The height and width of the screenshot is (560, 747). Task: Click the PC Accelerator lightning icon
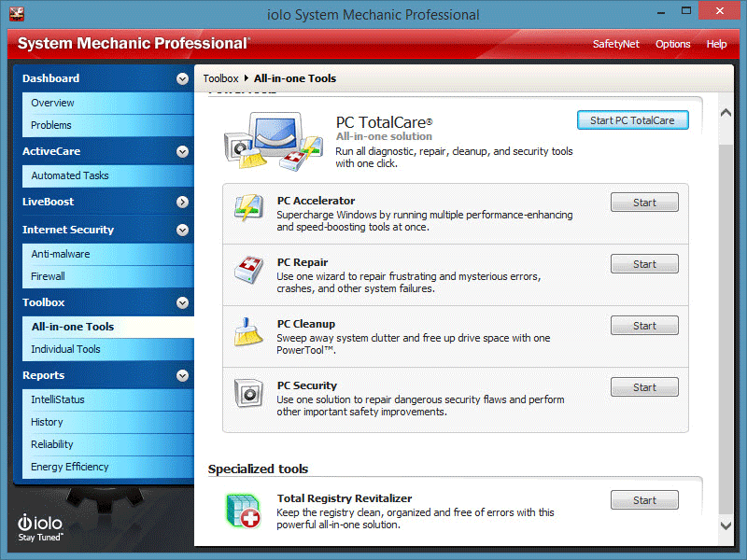pyautogui.click(x=248, y=207)
